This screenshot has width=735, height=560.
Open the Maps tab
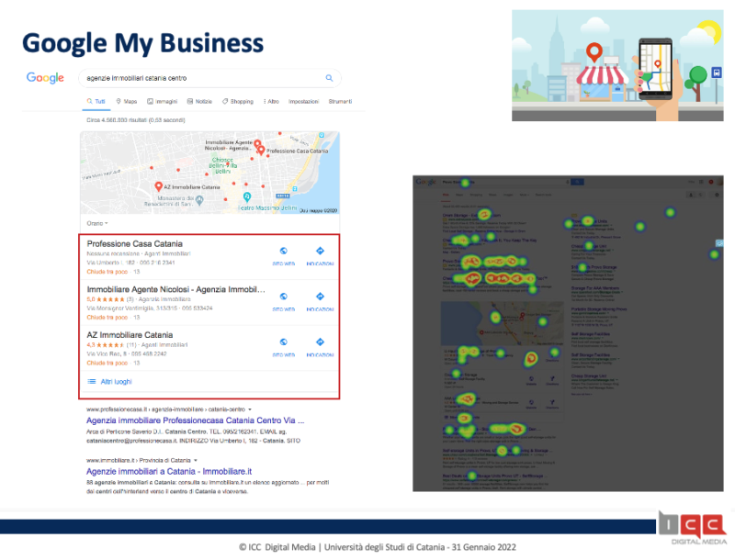tap(127, 102)
